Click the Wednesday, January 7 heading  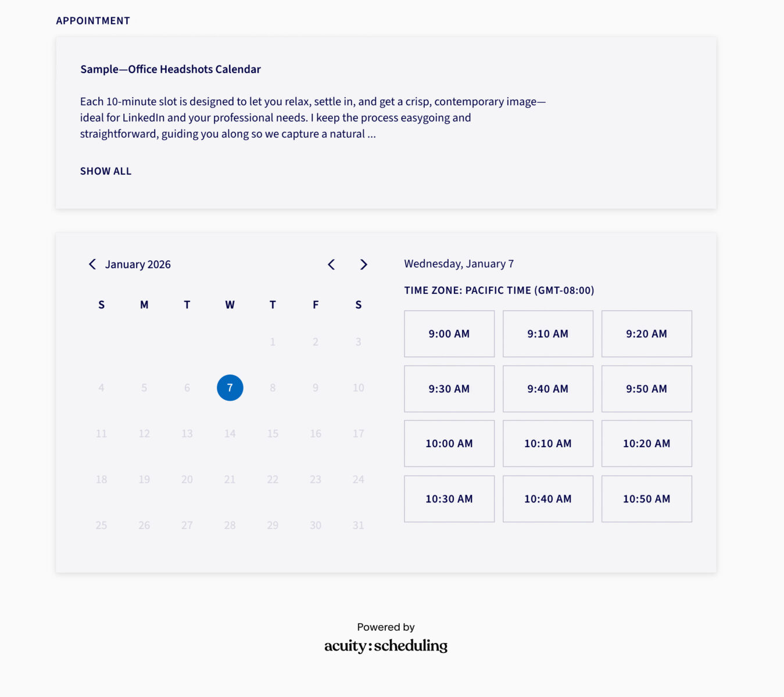pos(459,263)
